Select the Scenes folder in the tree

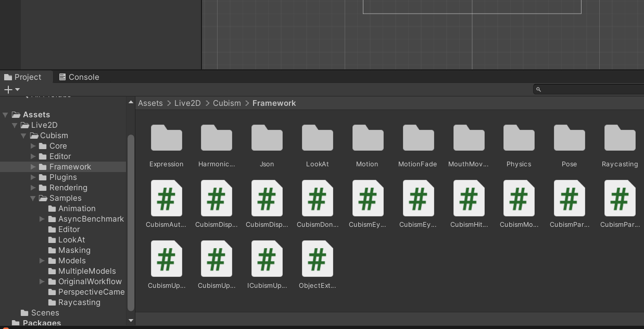tap(45, 313)
